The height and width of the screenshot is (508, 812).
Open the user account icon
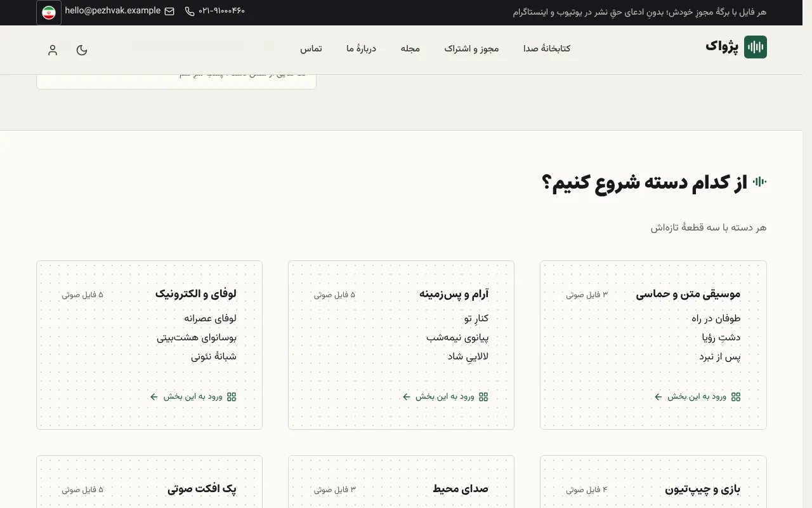tap(53, 50)
